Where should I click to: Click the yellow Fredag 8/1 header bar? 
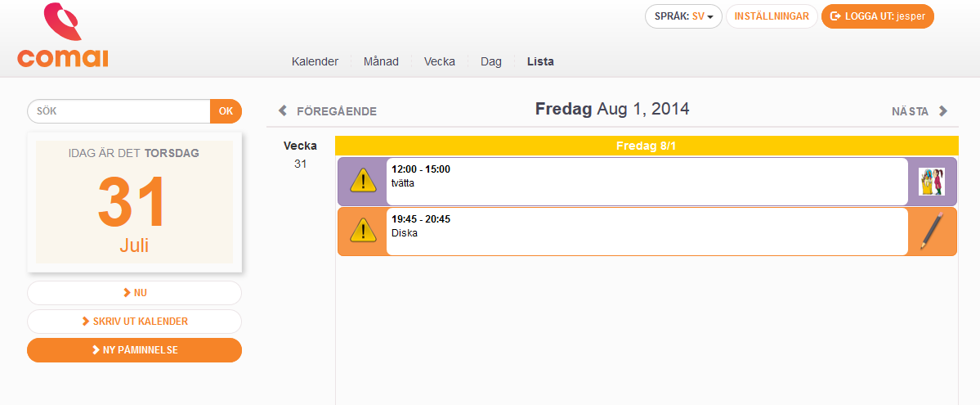click(646, 146)
